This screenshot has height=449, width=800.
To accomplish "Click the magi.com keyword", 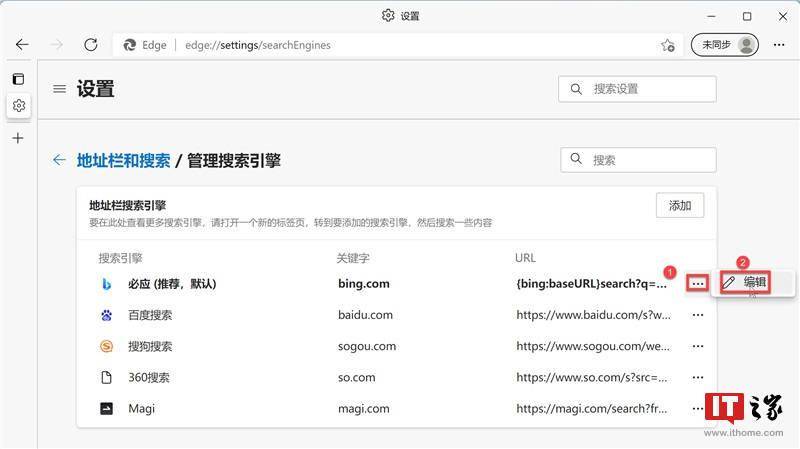I will [364, 409].
